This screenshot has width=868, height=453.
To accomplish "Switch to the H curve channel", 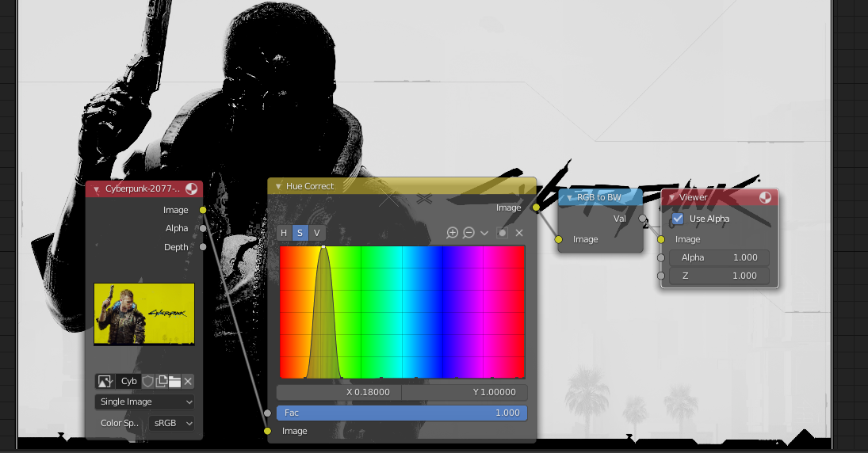I will point(284,233).
